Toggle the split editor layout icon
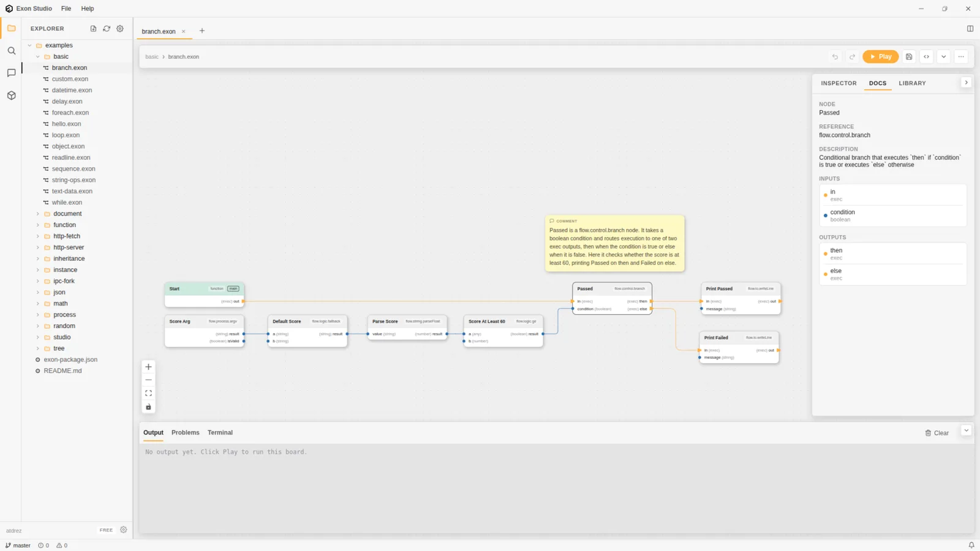The image size is (980, 551). (970, 29)
